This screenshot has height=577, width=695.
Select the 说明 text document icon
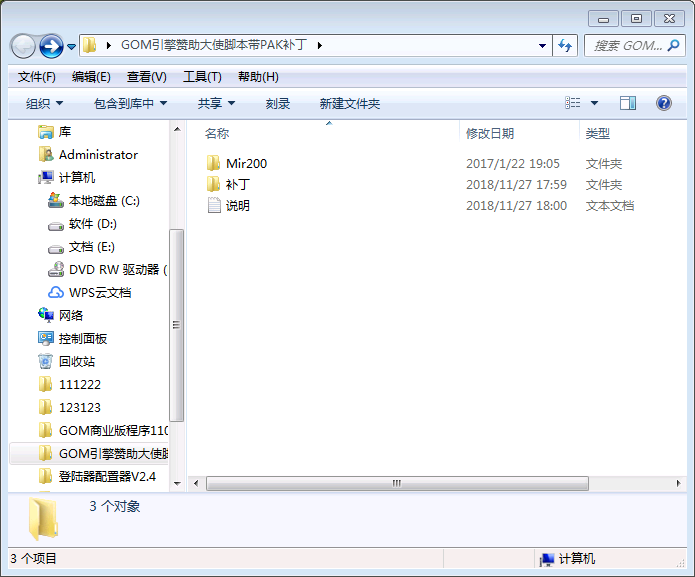(214, 205)
